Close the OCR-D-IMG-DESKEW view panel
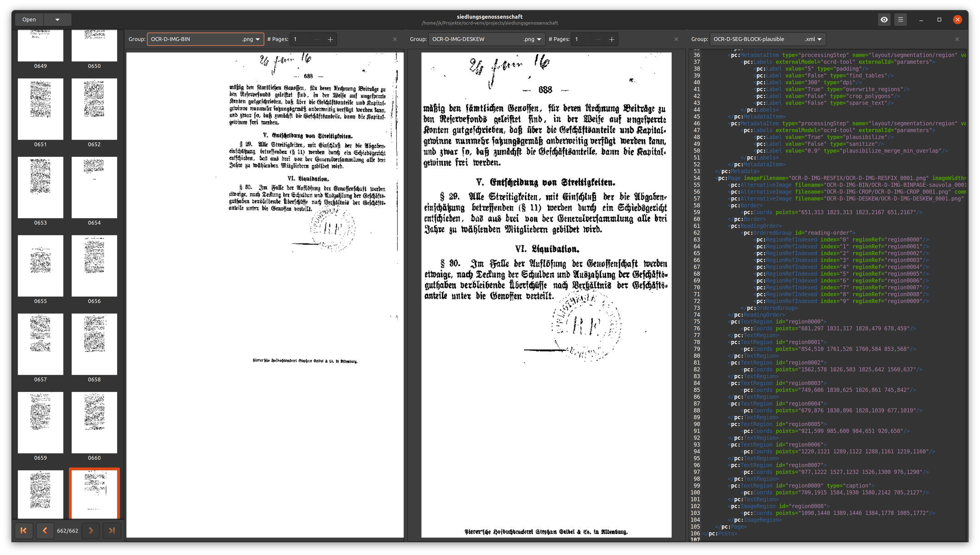 coord(676,39)
